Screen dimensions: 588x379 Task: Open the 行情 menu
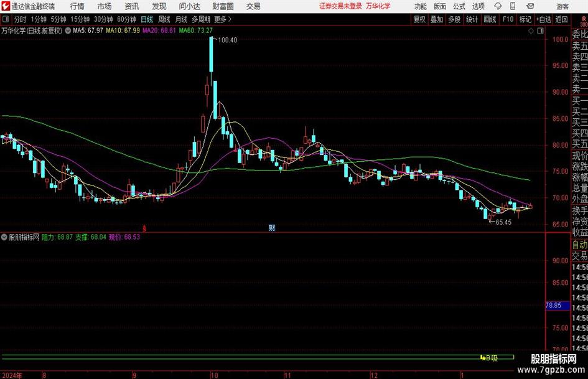[x=77, y=6]
